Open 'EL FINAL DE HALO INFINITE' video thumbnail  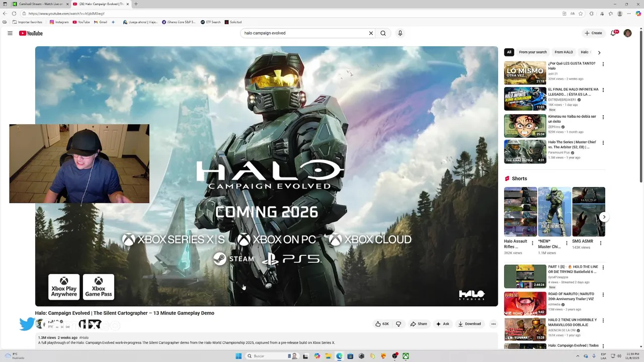pos(525,99)
